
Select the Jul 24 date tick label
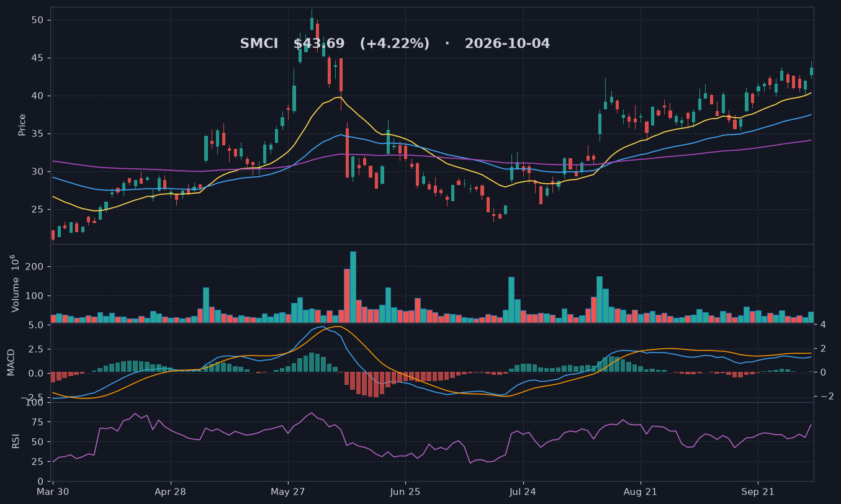click(x=523, y=492)
